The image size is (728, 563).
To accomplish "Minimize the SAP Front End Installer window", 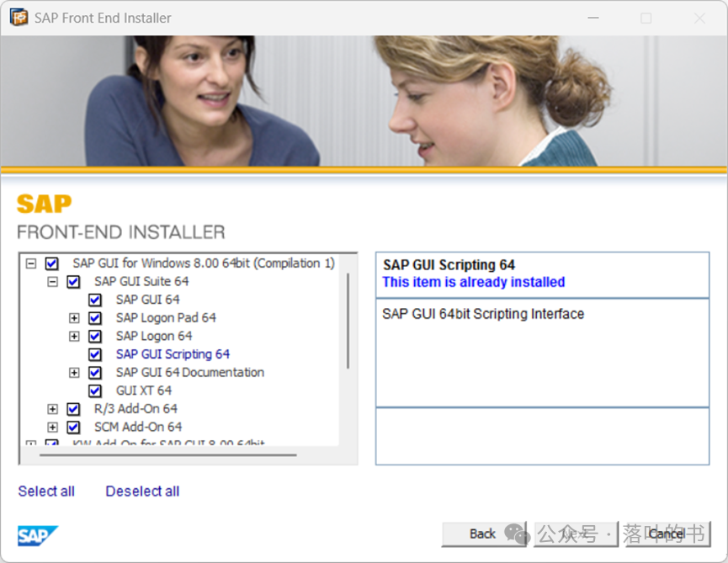I will (x=593, y=19).
